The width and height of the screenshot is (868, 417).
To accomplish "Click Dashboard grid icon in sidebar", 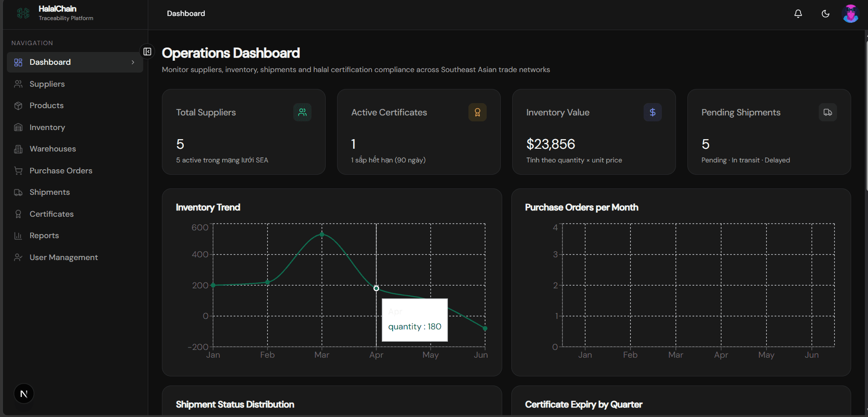I will click(18, 63).
